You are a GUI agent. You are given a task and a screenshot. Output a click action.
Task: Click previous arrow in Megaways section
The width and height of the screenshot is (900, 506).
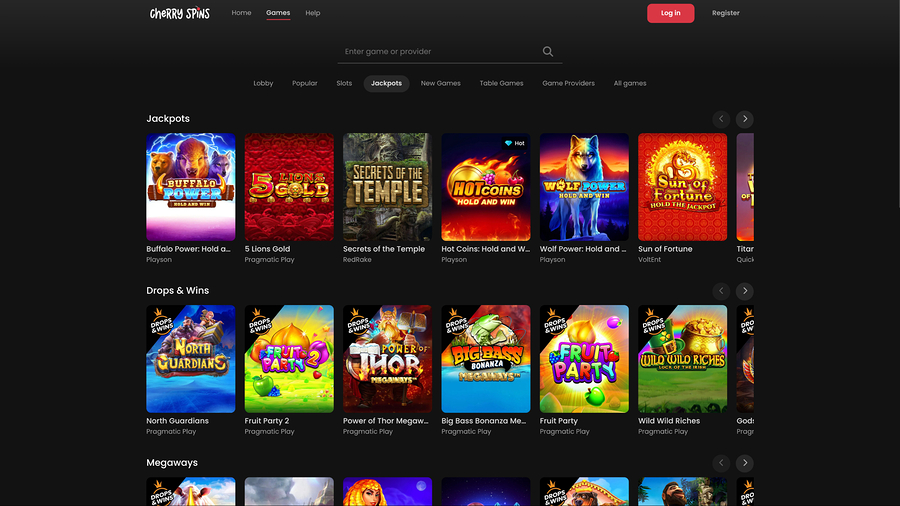[721, 463]
